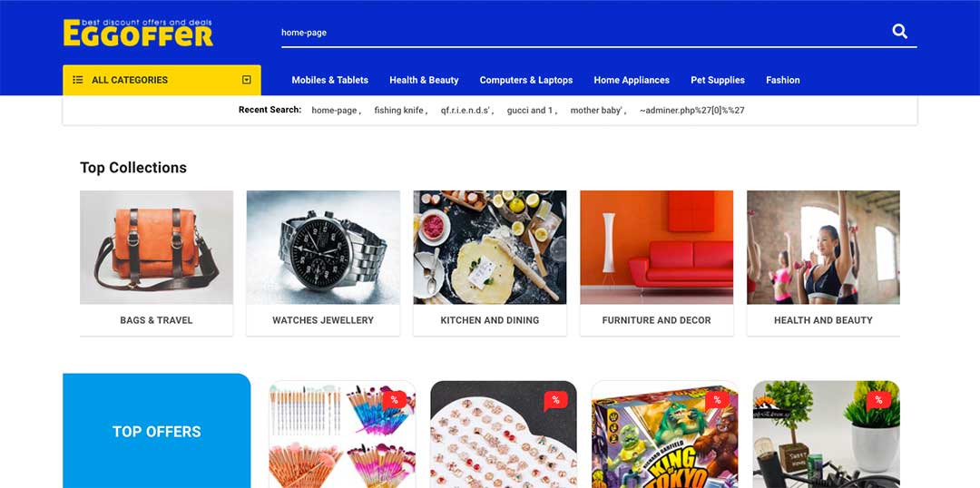980x488 pixels.
Task: Open the Pet Supplies category
Action: (718, 80)
